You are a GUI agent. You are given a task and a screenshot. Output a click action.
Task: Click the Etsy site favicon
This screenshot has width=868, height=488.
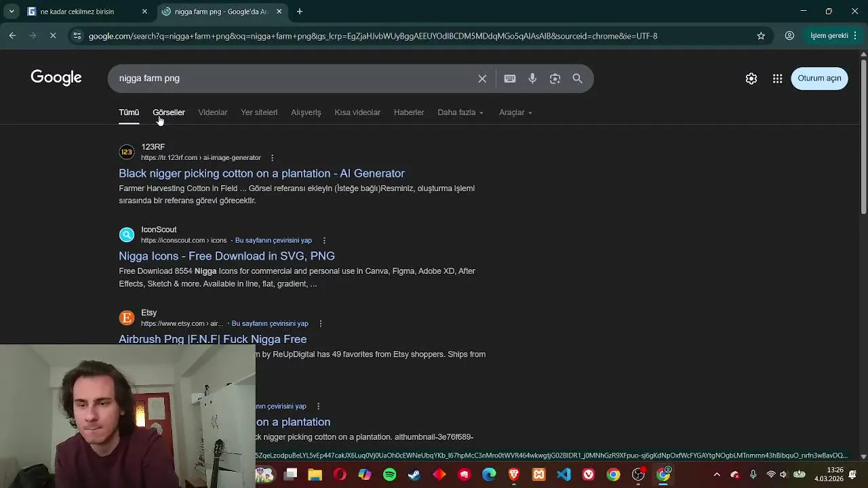[127, 318]
